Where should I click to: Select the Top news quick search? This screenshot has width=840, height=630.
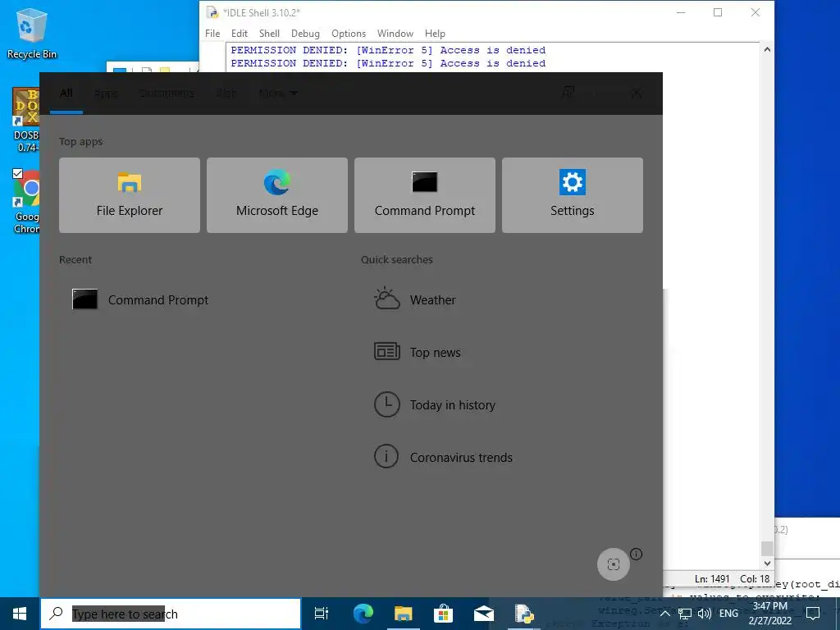418,352
